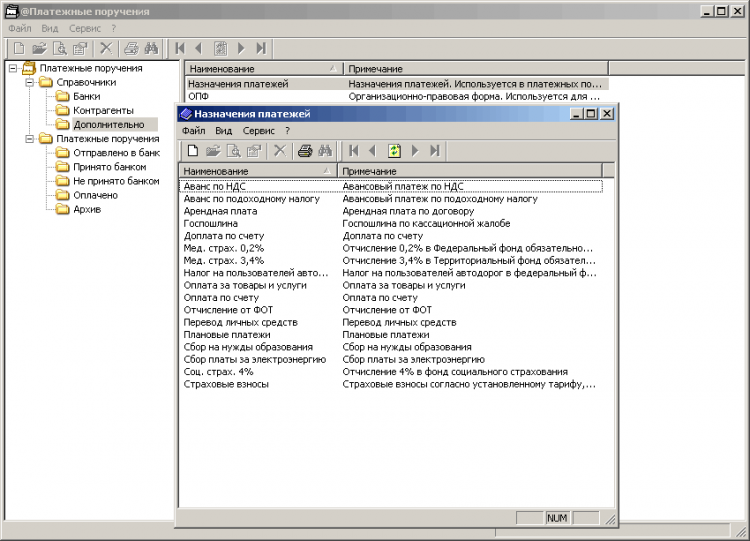Select the Арендная плата row in the list
The image size is (750, 541).
pyautogui.click(x=220, y=212)
